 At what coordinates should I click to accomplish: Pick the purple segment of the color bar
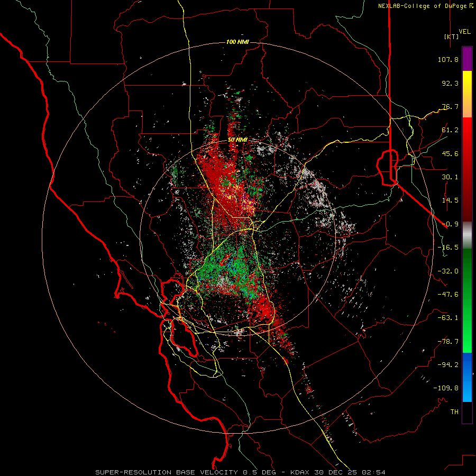467,59
